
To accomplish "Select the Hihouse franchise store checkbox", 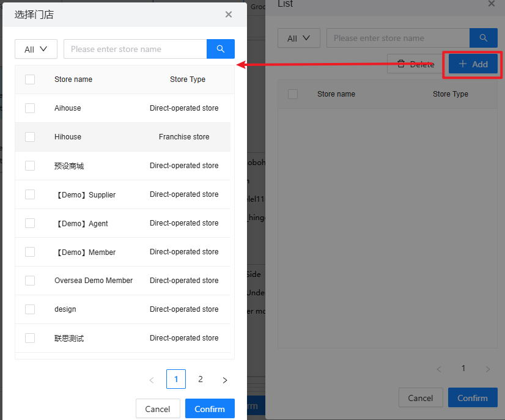I will pyautogui.click(x=30, y=137).
